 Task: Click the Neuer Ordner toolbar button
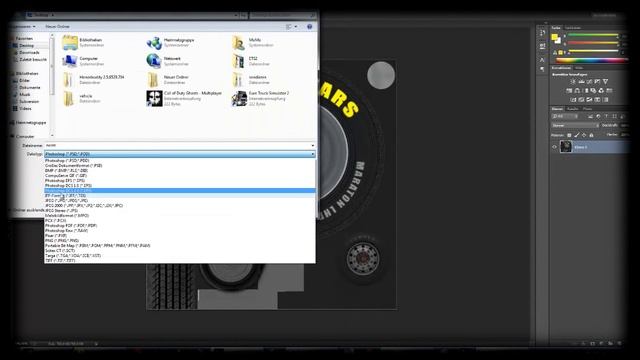click(x=57, y=27)
